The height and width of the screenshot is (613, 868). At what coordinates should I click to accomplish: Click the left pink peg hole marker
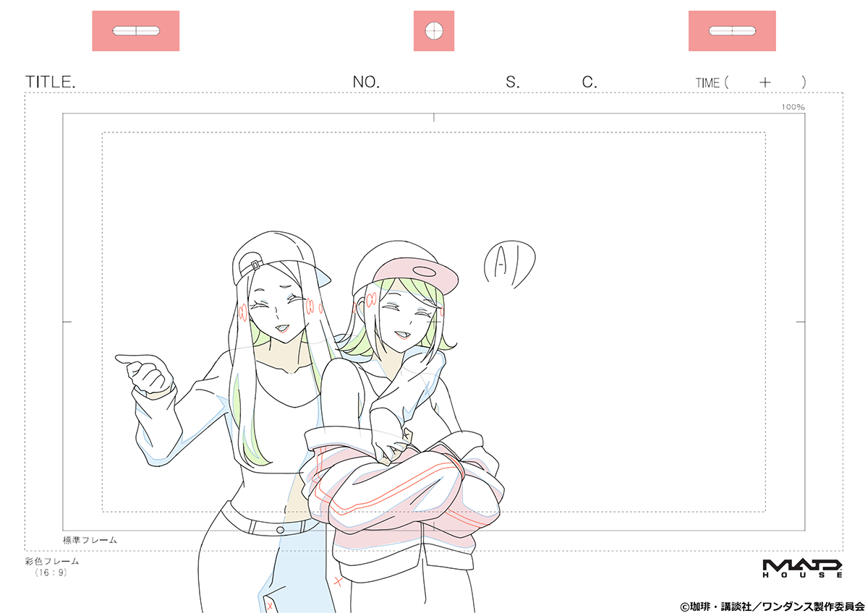tap(135, 31)
